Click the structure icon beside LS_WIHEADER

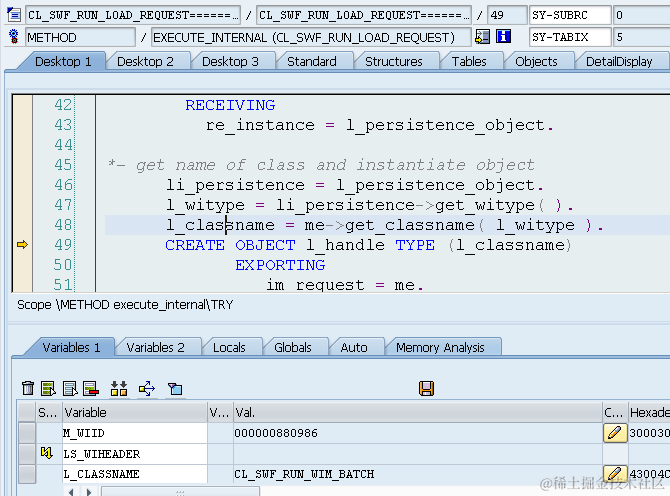[47, 453]
